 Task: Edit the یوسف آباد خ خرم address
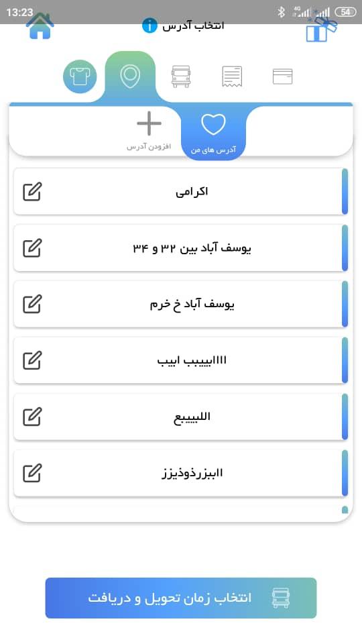(x=32, y=305)
